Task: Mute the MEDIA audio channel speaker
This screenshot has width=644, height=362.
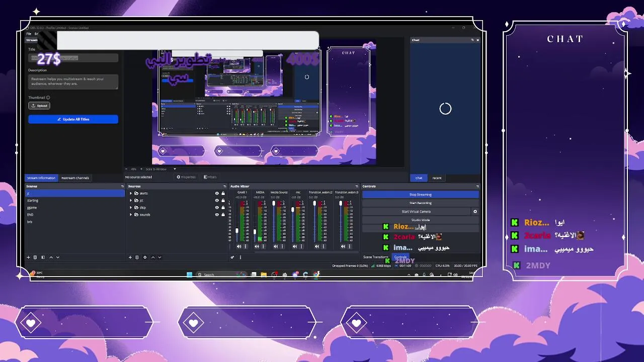Action: [x=257, y=246]
